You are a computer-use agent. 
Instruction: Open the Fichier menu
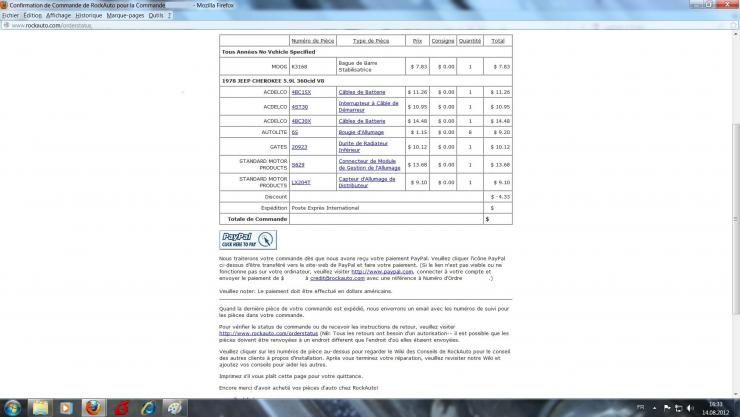(10, 16)
